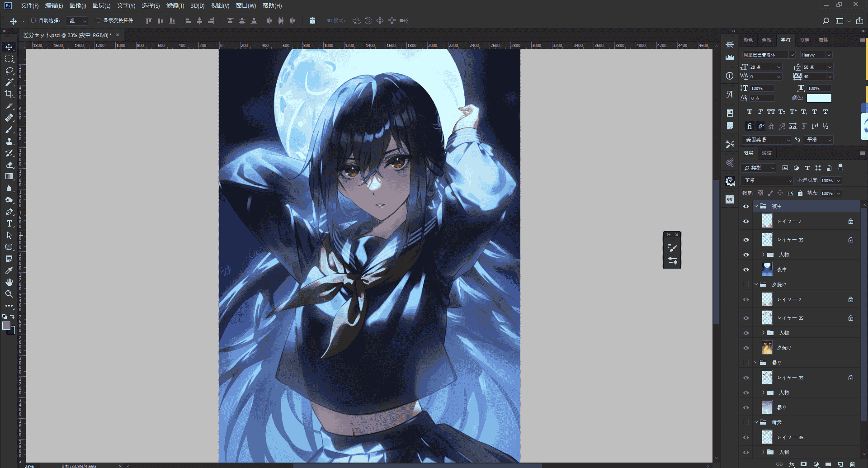868x468 pixels.
Task: Show the 夕焼け group visibility box
Action: [746, 284]
